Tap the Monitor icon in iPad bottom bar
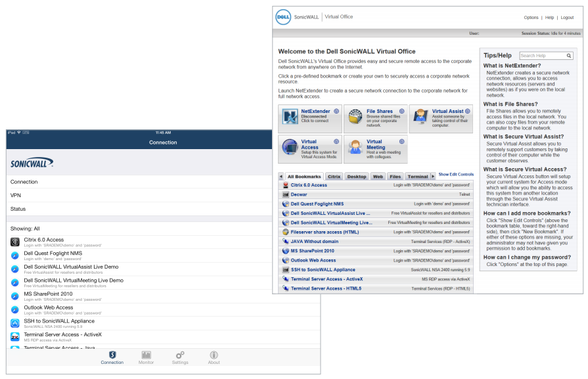Image resolution: width=588 pixels, height=379 pixels. point(147,355)
